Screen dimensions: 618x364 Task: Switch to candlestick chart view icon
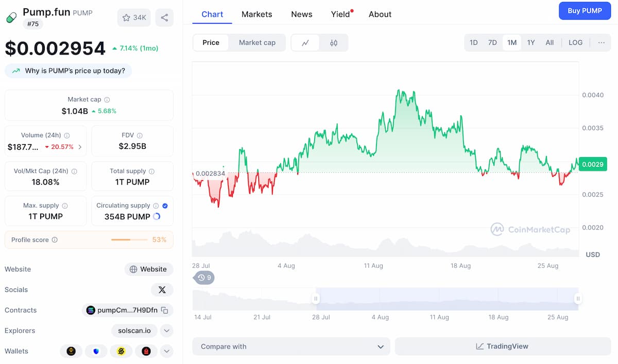pos(334,43)
